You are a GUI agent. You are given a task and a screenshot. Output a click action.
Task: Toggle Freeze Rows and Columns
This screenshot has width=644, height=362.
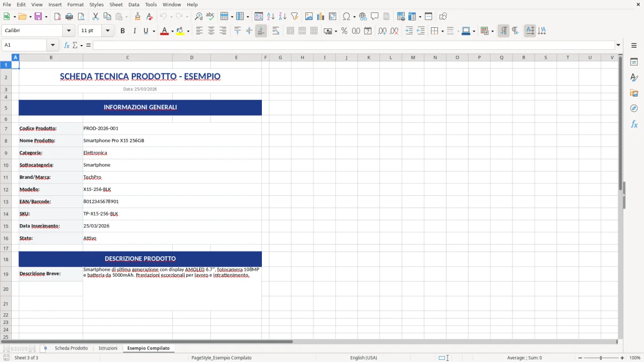(412, 17)
